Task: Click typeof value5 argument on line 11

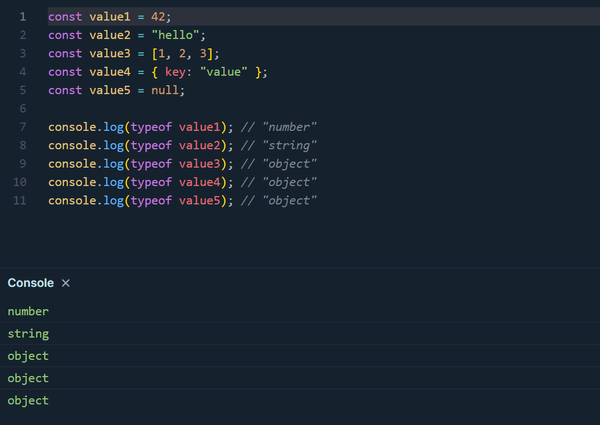Action: pos(176,200)
